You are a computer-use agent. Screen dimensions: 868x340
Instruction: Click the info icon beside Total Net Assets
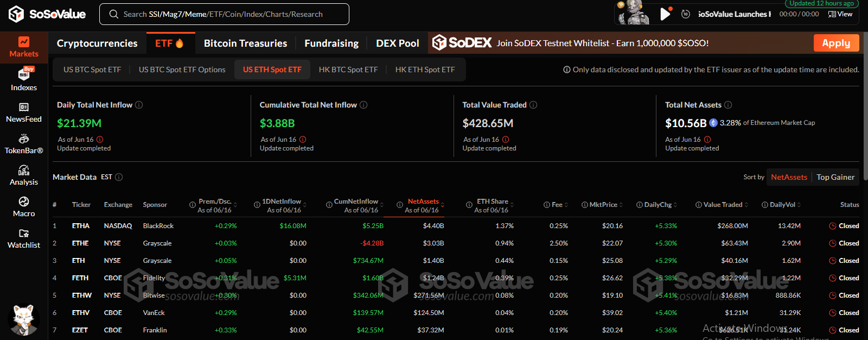(x=728, y=105)
